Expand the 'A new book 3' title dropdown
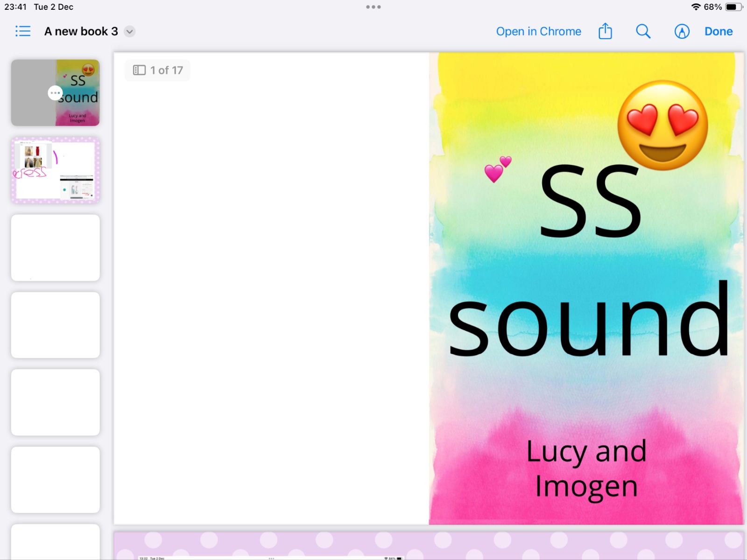 point(130,32)
